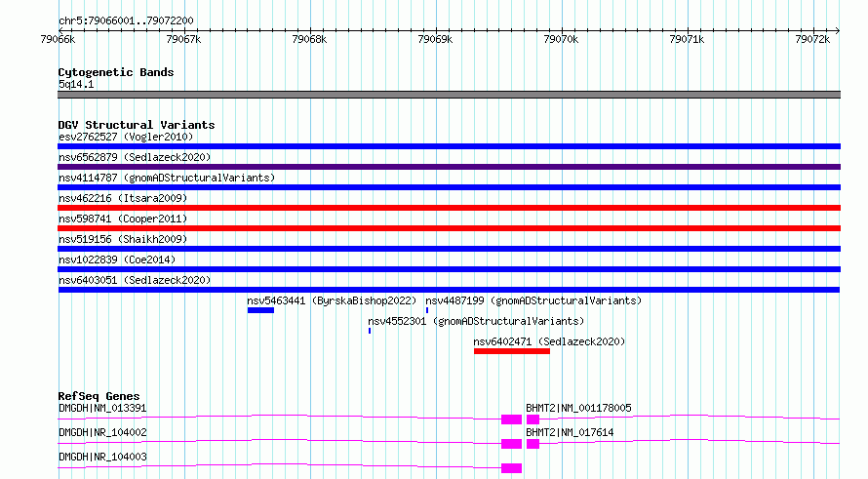Open the nsv6403051 (Sedlazeck2020) label
The image size is (868, 479).
(x=135, y=280)
